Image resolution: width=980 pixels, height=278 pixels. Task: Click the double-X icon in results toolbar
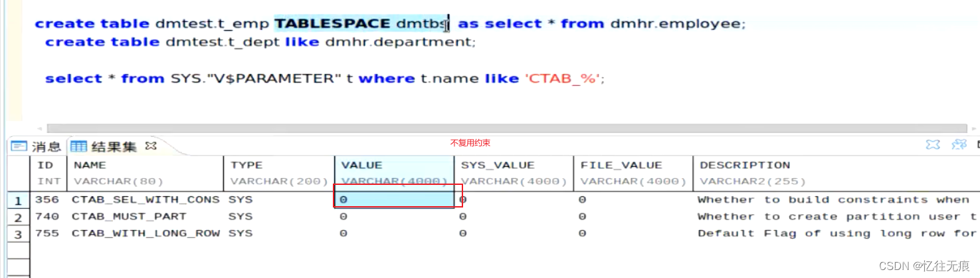point(959,144)
